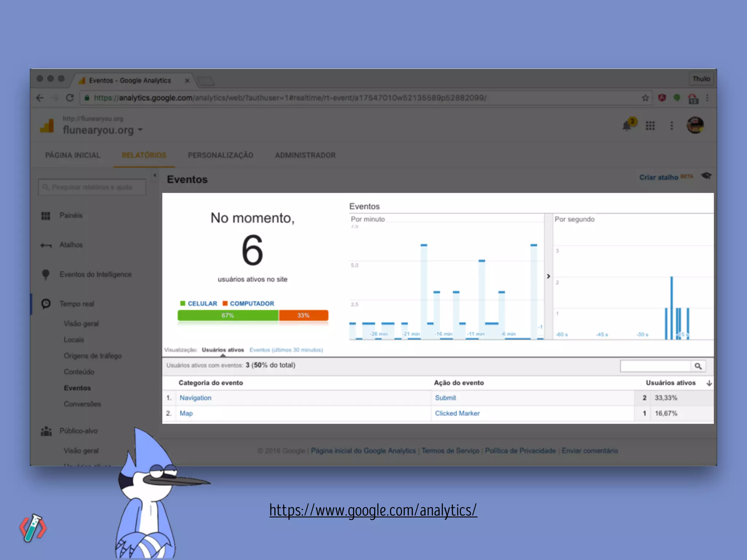This screenshot has width=747, height=560.
Task: Click the green extension icon in toolbar
Action: coord(677,98)
